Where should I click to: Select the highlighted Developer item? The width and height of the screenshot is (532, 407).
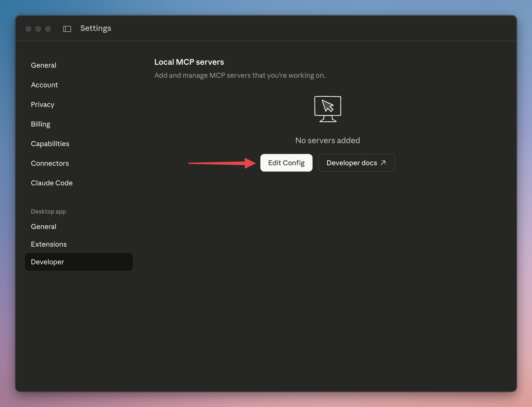click(78, 262)
